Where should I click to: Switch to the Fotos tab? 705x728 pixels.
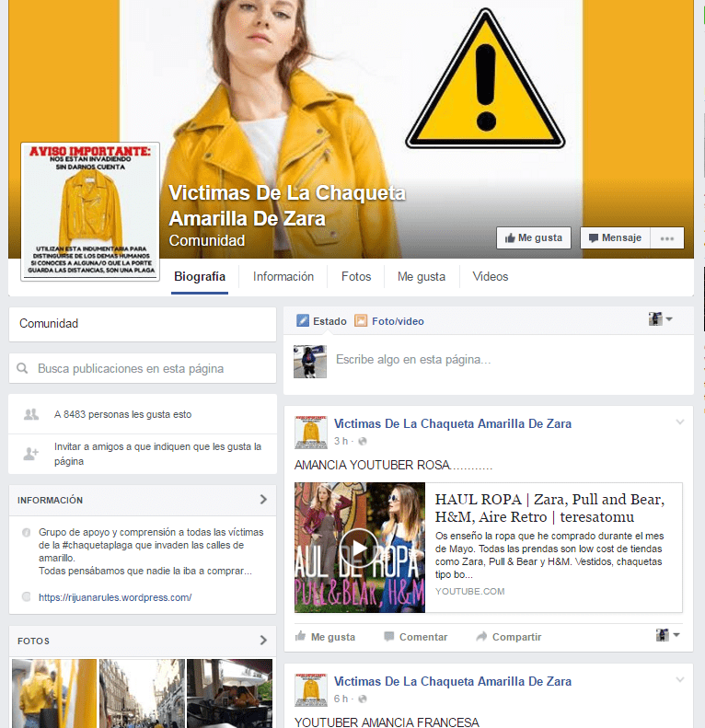[356, 276]
